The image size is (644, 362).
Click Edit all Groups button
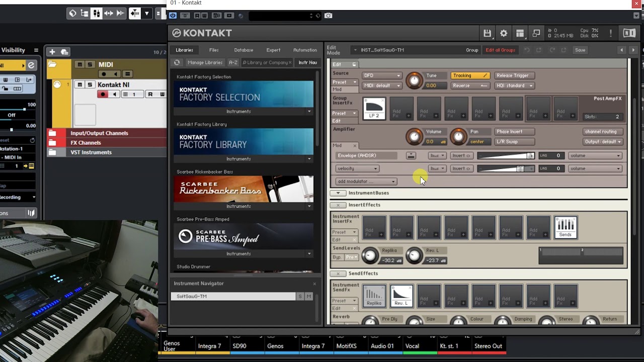pos(500,50)
